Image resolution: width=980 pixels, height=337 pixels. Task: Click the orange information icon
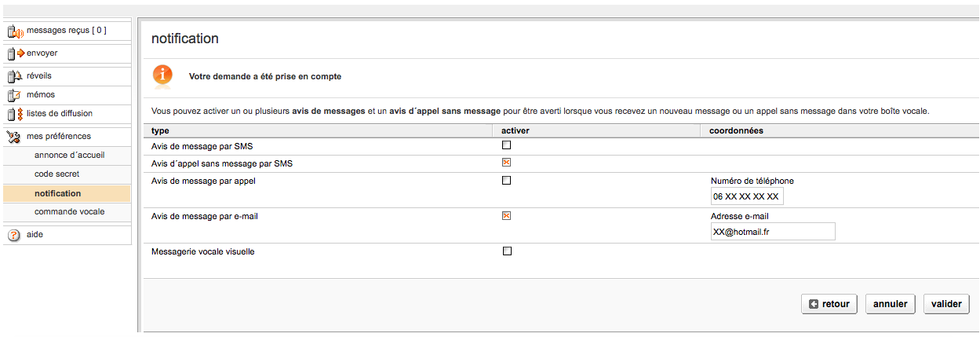162,76
